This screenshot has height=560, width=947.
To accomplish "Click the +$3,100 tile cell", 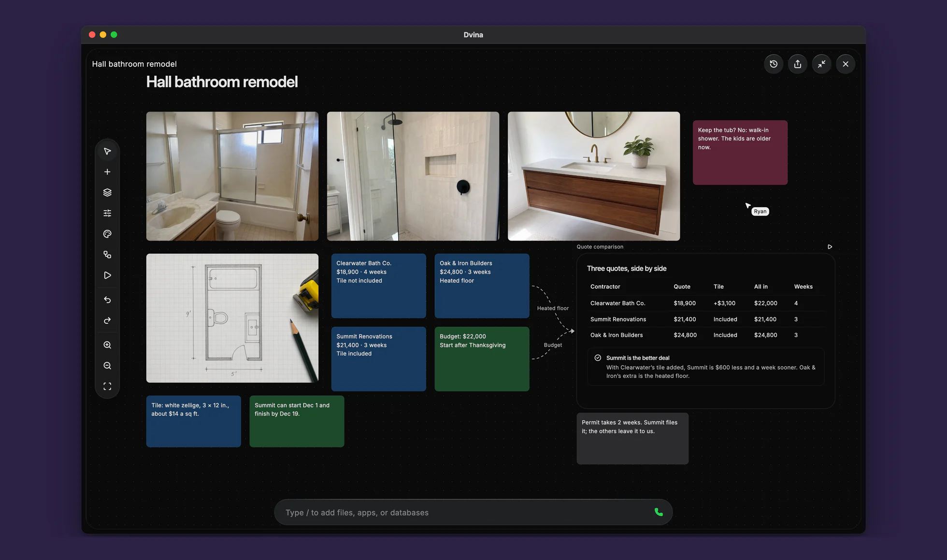I will [724, 303].
